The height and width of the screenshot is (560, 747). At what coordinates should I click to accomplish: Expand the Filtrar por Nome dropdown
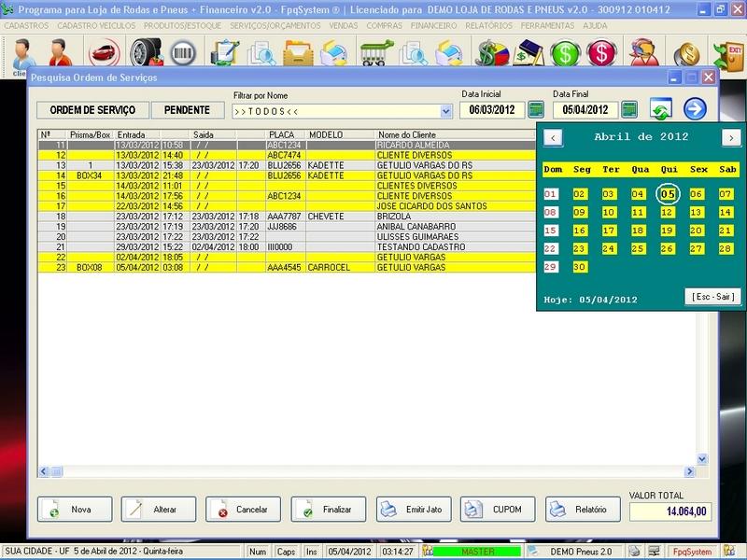pyautogui.click(x=446, y=111)
